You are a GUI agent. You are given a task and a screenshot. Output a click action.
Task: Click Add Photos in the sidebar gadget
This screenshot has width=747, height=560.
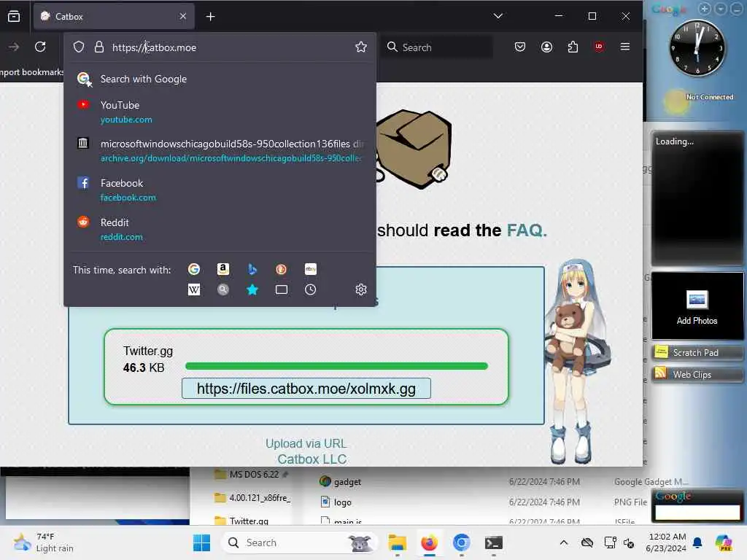pyautogui.click(x=697, y=307)
